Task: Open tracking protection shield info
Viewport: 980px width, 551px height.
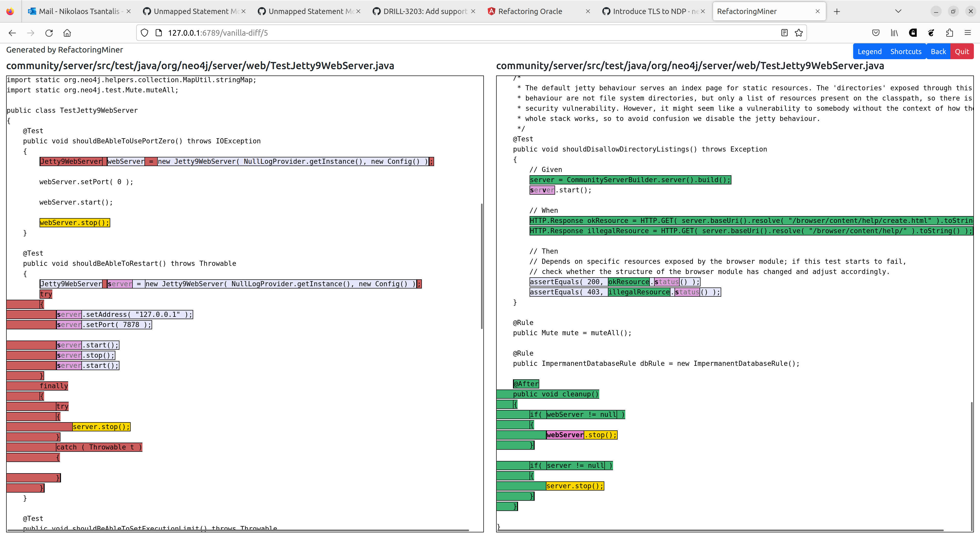Action: (x=144, y=33)
